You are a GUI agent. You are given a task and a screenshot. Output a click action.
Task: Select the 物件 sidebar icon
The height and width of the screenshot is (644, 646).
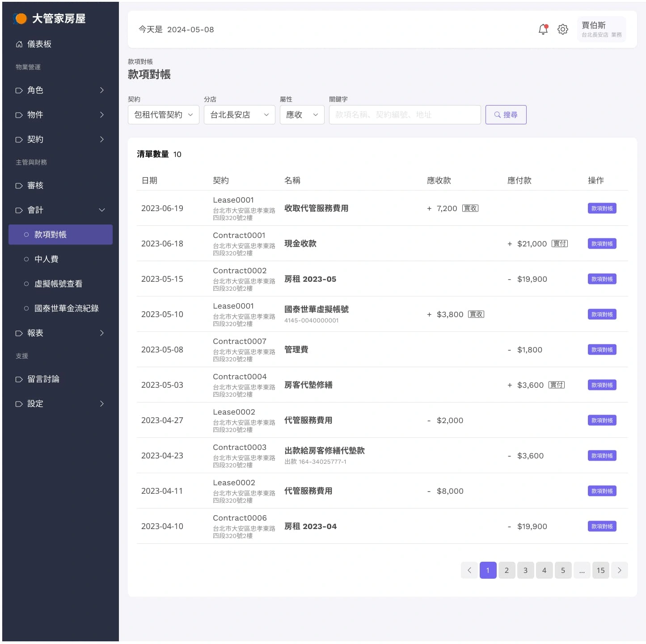19,115
